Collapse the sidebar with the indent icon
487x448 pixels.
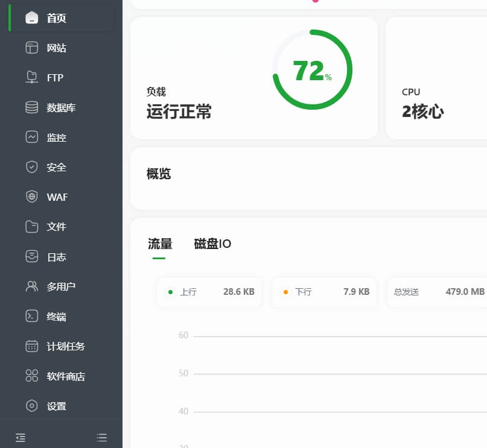(x=21, y=438)
